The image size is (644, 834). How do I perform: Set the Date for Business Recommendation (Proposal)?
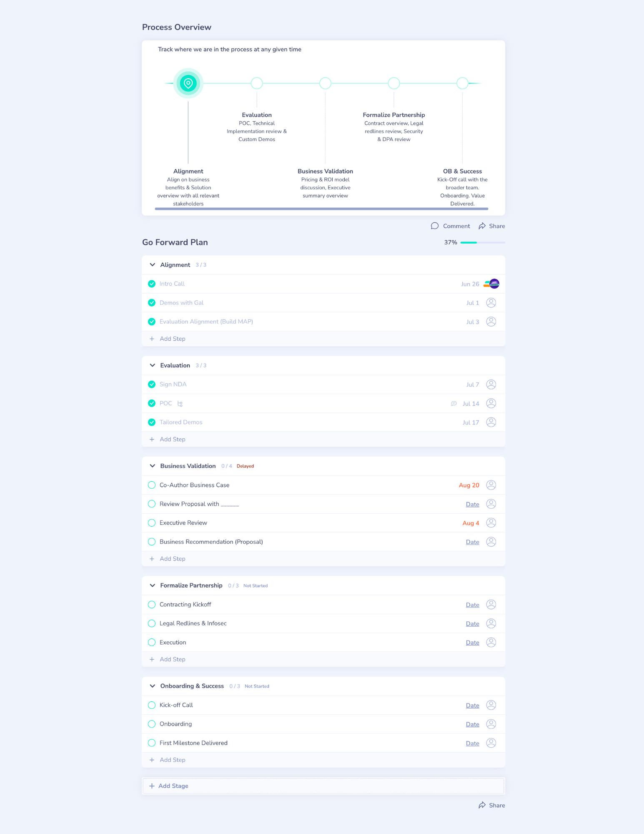pyautogui.click(x=473, y=542)
